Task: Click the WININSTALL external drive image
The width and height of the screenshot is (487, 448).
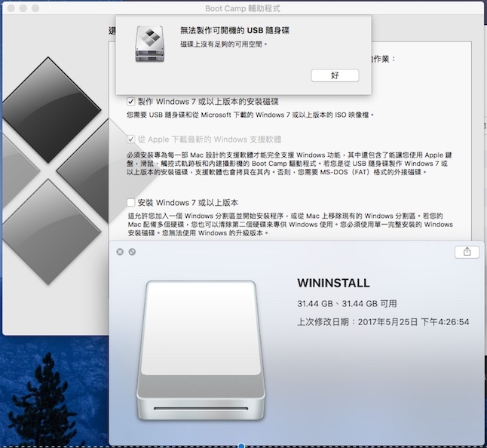Action: 201,350
